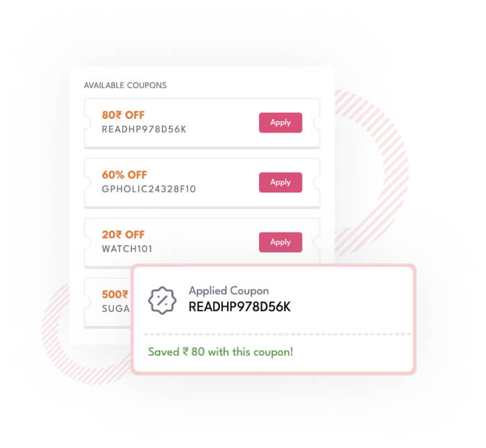Select the 80₹ OFF heading
This screenshot has height=448, width=486.
(x=123, y=115)
